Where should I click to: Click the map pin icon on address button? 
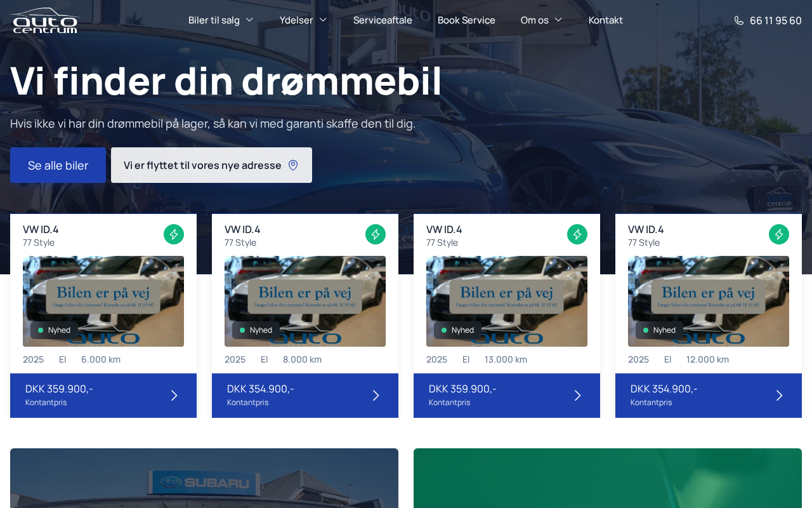(x=293, y=165)
